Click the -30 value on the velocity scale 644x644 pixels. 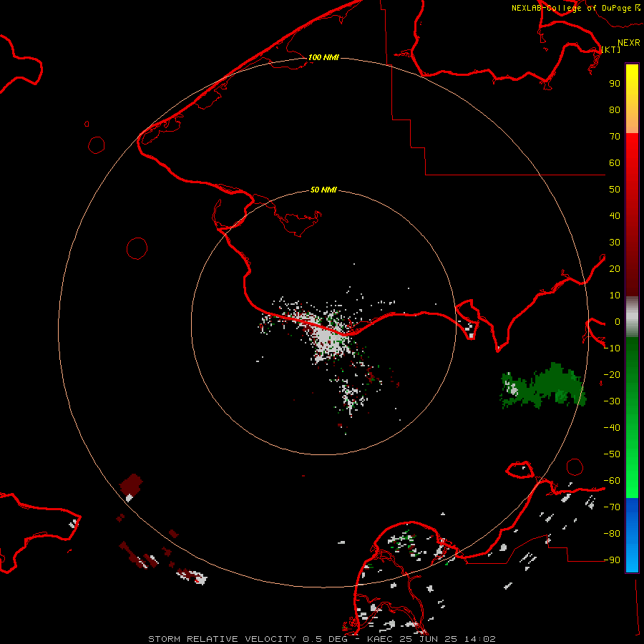point(612,401)
